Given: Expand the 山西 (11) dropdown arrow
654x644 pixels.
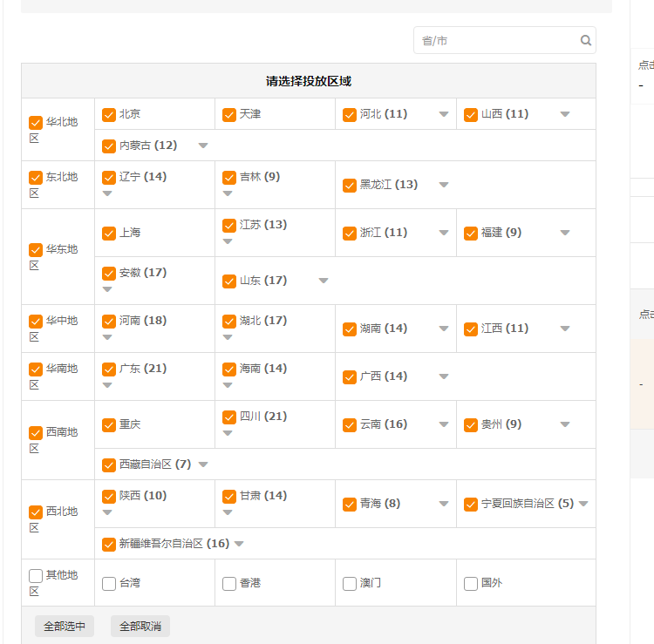Looking at the screenshot, I should point(565,114).
